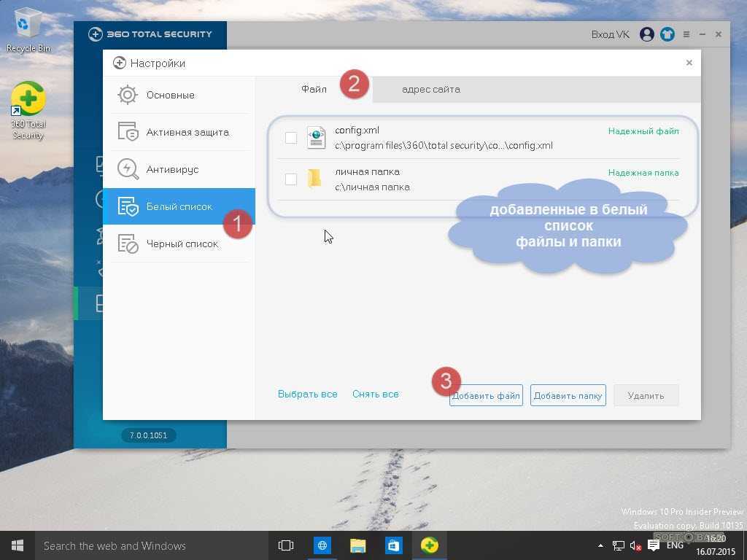Switch to the Файл tab
Viewport: 747px width, 560px height.
pos(314,89)
